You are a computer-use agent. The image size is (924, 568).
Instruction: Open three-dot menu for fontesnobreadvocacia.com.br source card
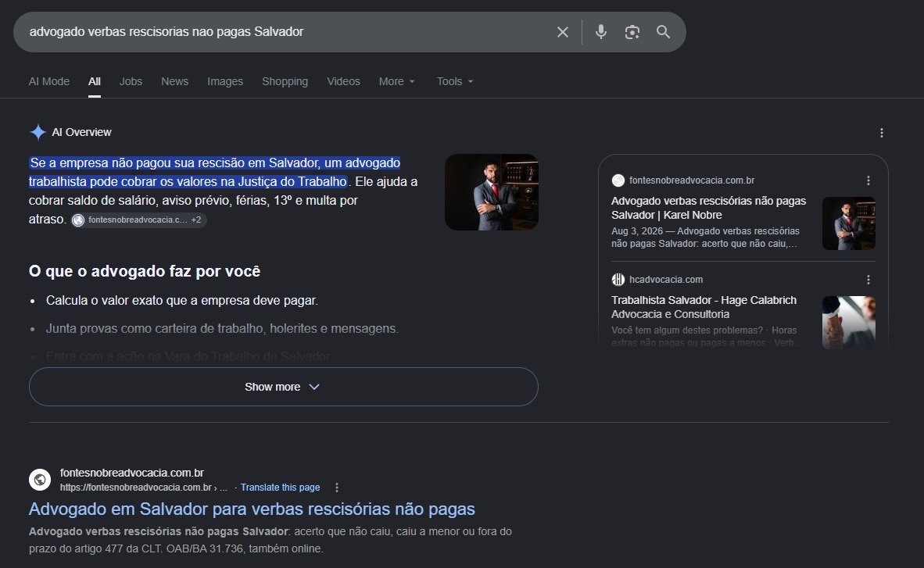[x=868, y=180]
